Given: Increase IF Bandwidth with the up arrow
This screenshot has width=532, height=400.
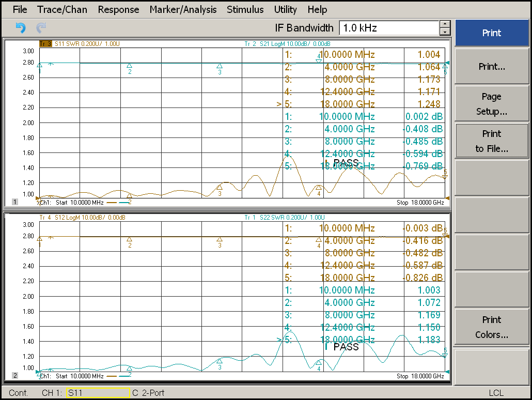Looking at the screenshot, I should tap(445, 24).
